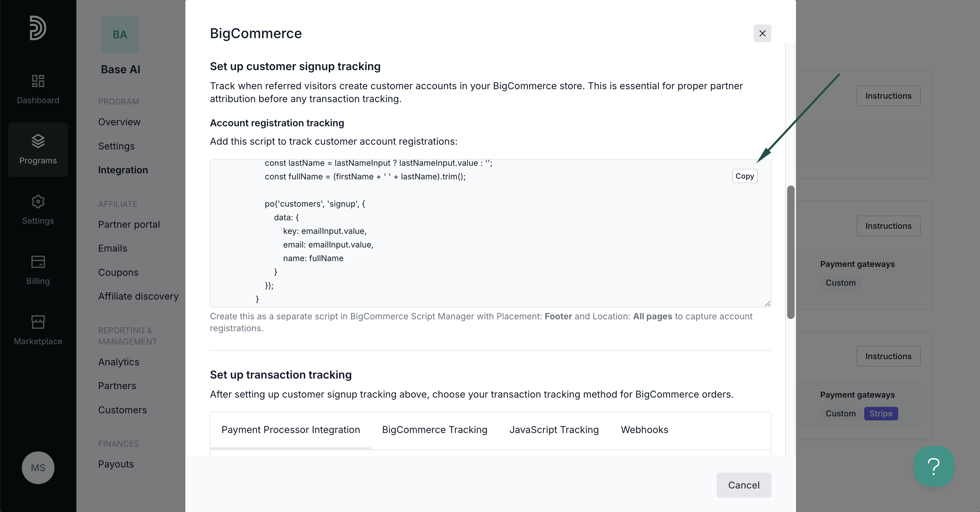Open the help question mark bubble

(934, 466)
